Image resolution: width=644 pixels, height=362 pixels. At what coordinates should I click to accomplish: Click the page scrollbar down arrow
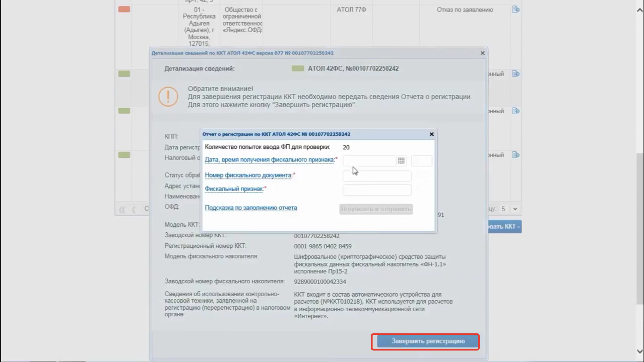point(640,351)
